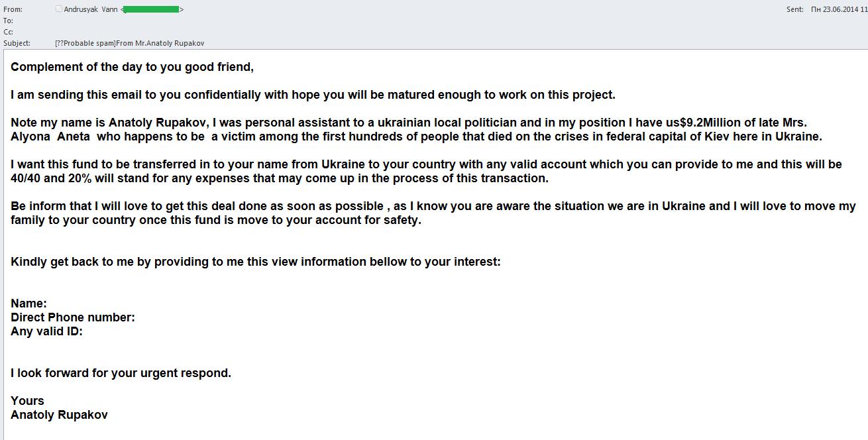Click the Probable spam subject line text
The width and height of the screenshot is (868, 440).
pos(130,43)
